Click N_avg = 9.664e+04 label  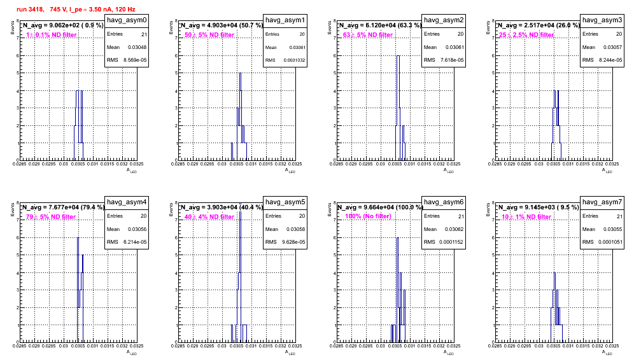coord(380,207)
